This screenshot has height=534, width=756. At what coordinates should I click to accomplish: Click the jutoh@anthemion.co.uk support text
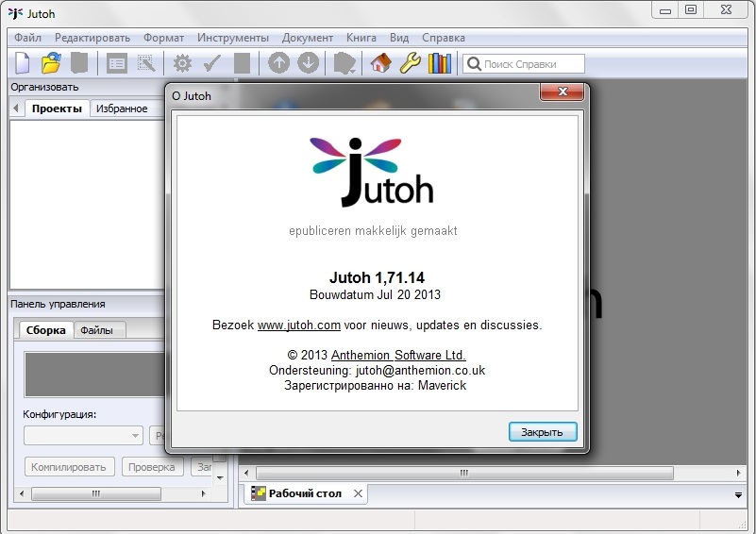pyautogui.click(x=420, y=370)
